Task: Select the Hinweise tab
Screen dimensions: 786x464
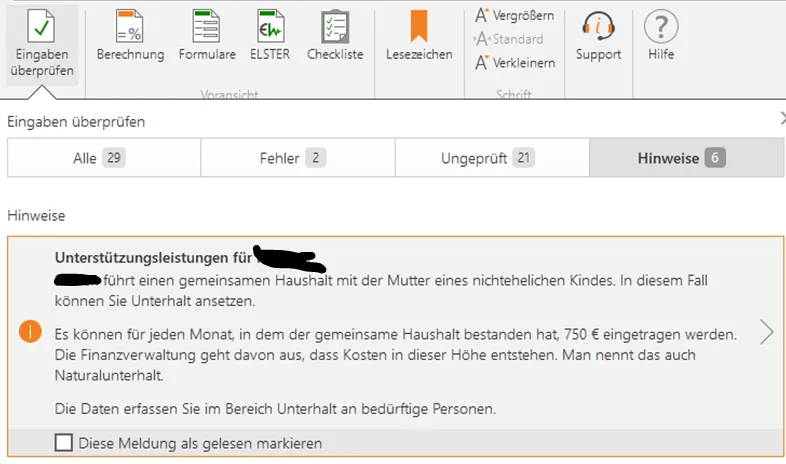Action: 686,158
